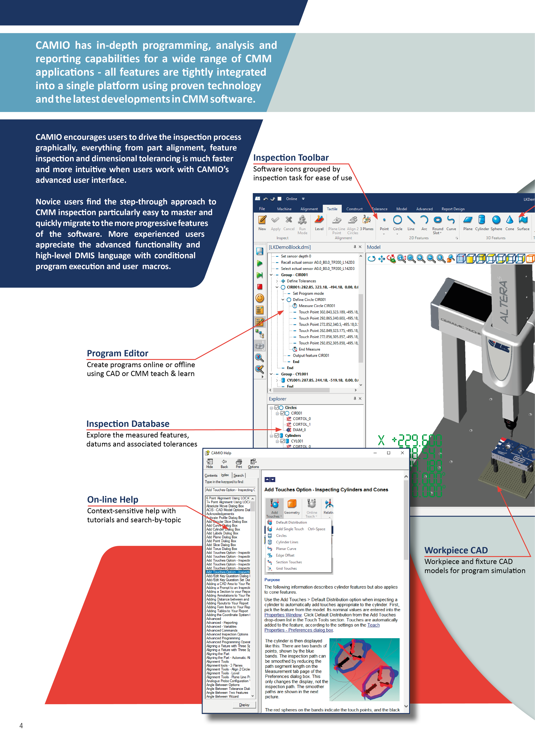The height and width of the screenshot is (756, 535).
Task: Open the Report Design ribbon tab
Action: [453, 209]
